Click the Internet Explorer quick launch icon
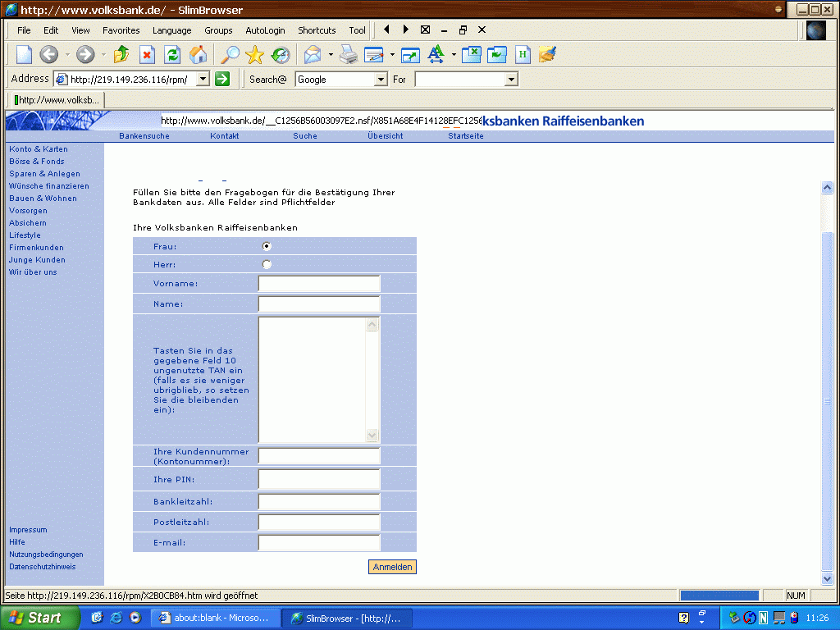This screenshot has height=630, width=840. click(x=116, y=618)
